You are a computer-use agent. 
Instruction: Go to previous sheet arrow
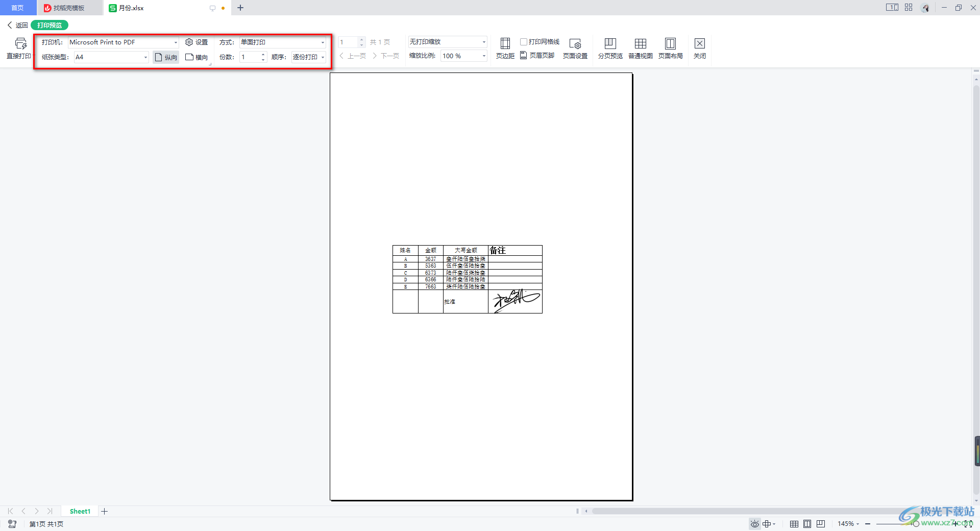point(23,511)
